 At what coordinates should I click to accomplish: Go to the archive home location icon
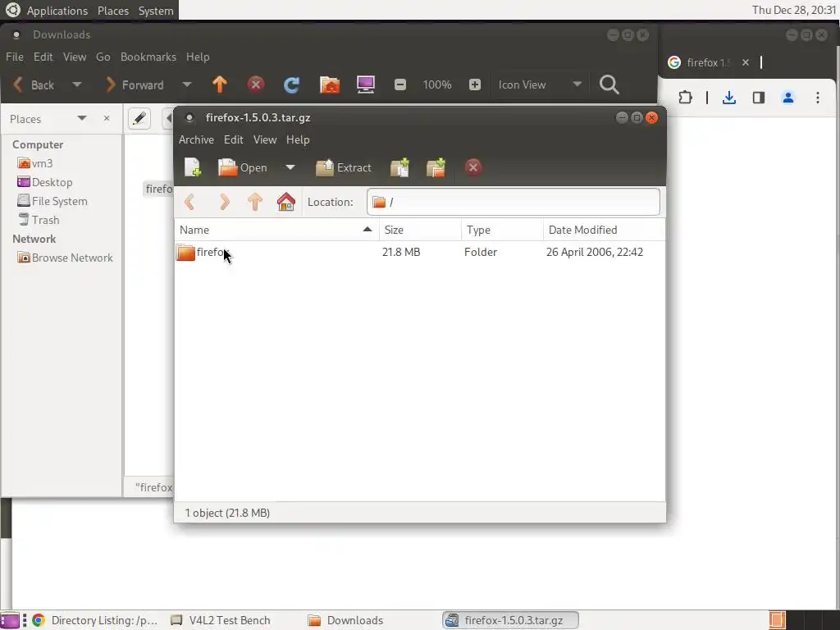point(286,202)
